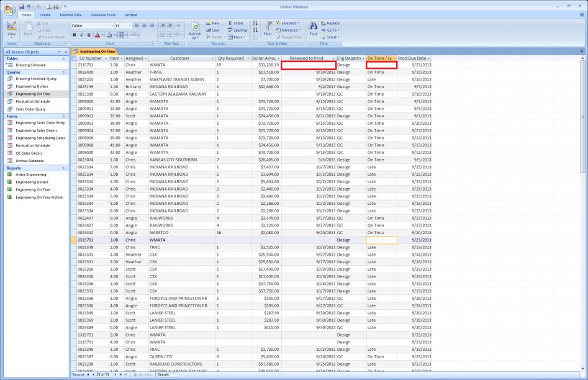Click the Quick Print printer icon

pyautogui.click(x=56, y=7)
